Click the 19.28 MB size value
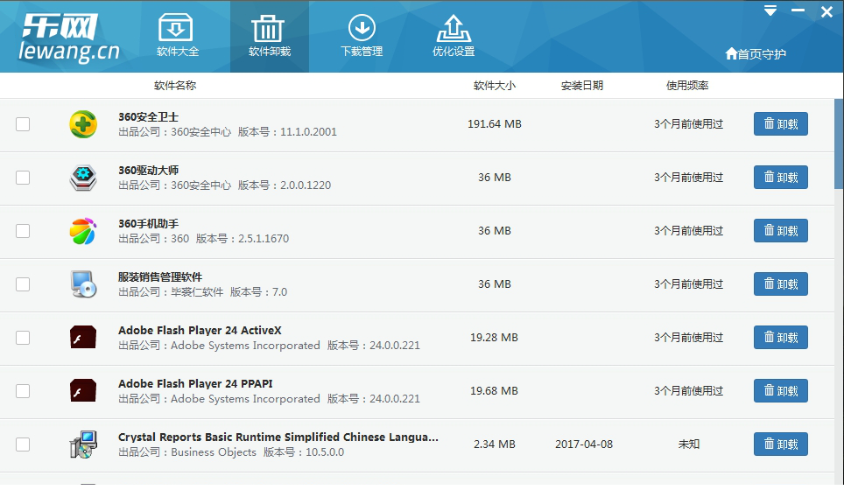Screen dimensions: 844x504 [x=494, y=337]
